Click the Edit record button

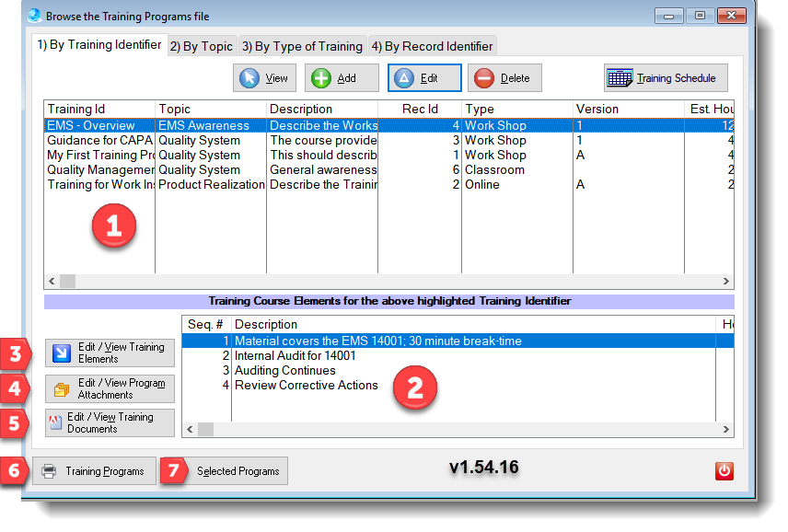tap(423, 78)
